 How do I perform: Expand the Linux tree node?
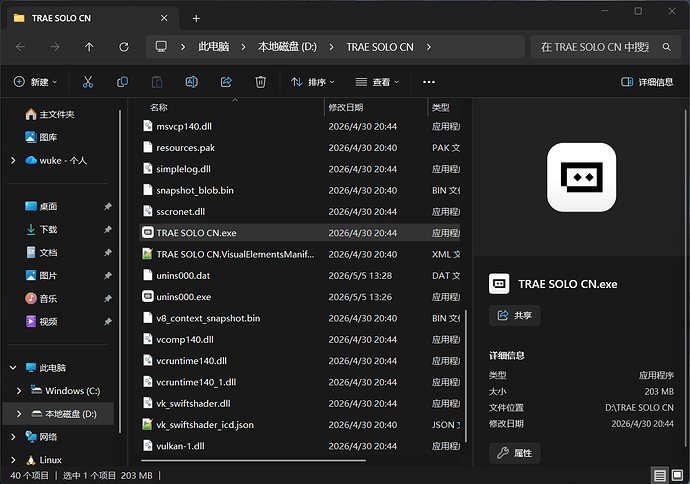pyautogui.click(x=13, y=460)
